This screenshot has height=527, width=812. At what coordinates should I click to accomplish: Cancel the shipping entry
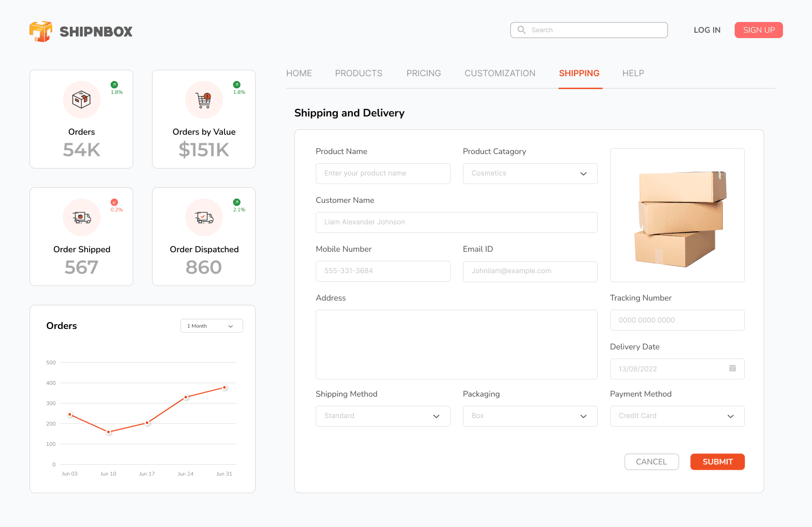click(x=651, y=462)
